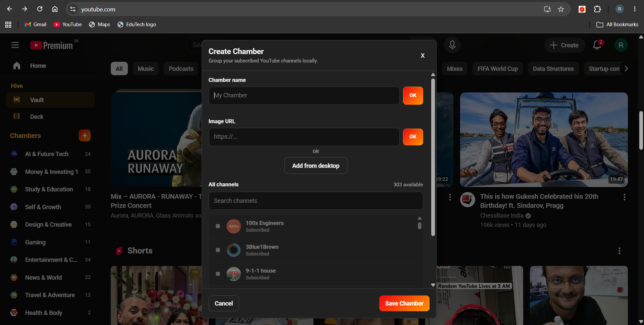Select the FIFA World Cup chip
The width and height of the screenshot is (644, 325).
(x=497, y=68)
